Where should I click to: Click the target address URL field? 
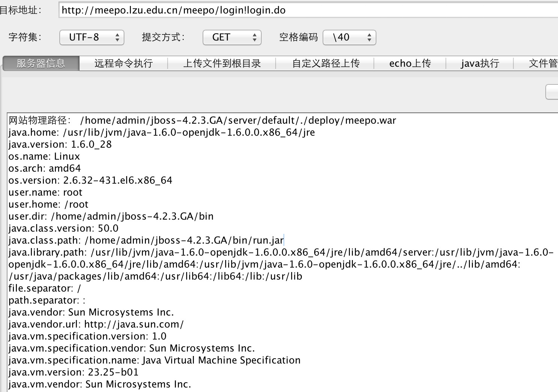pyautogui.click(x=308, y=10)
